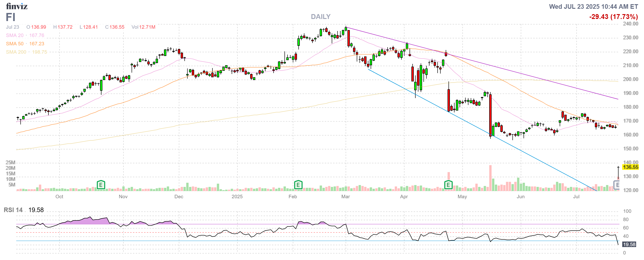Click the -29.43 (17.73%) change text
This screenshot has width=644, height=260.
click(x=613, y=17)
